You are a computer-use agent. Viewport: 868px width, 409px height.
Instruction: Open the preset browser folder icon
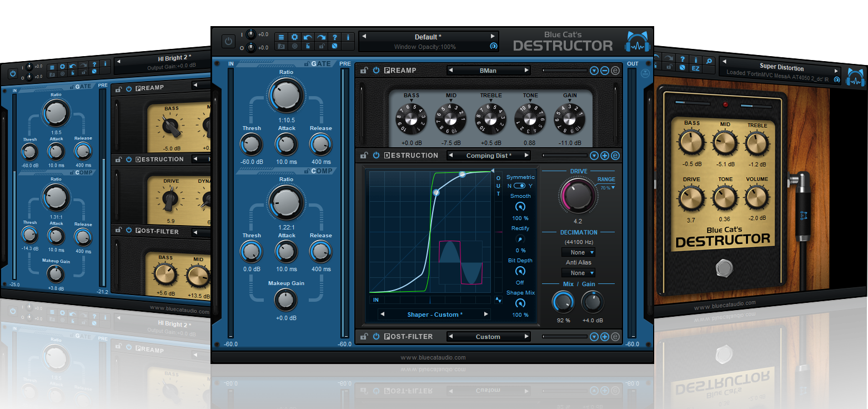pos(281,46)
